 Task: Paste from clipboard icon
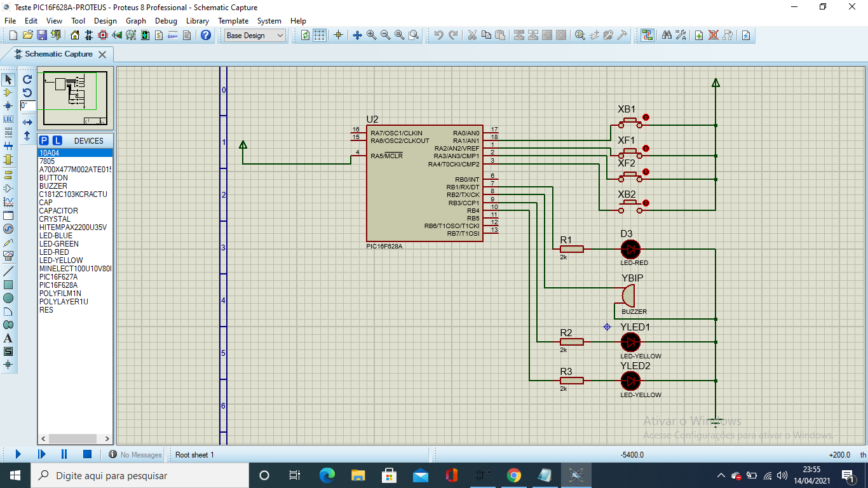pyautogui.click(x=500, y=35)
